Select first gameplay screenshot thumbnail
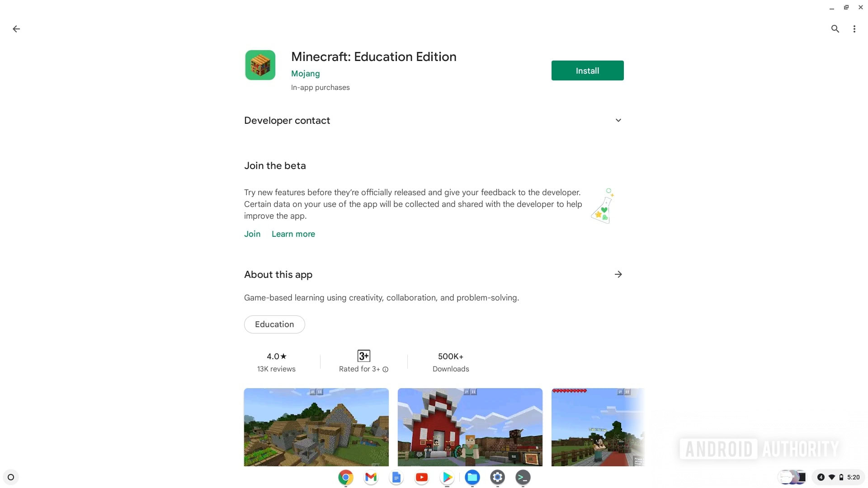Image resolution: width=868 pixels, height=488 pixels. pos(316,427)
